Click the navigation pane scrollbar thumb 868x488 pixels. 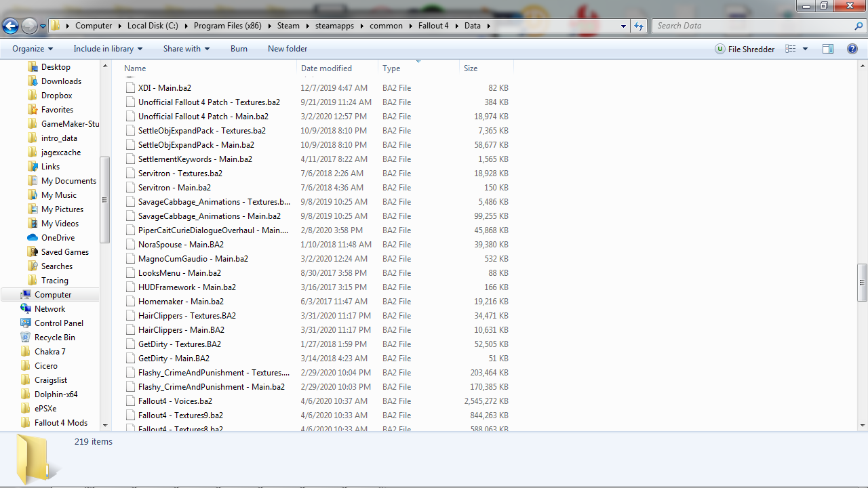[104, 200]
